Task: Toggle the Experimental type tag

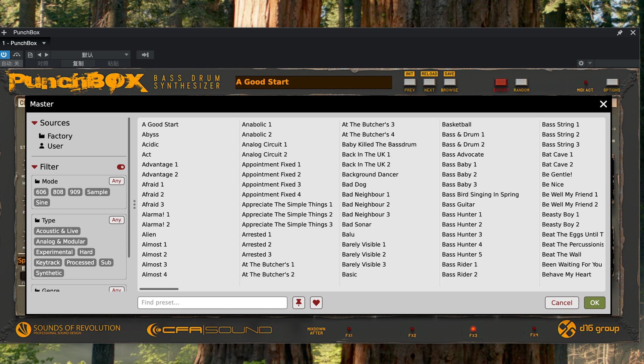Action: [54, 252]
